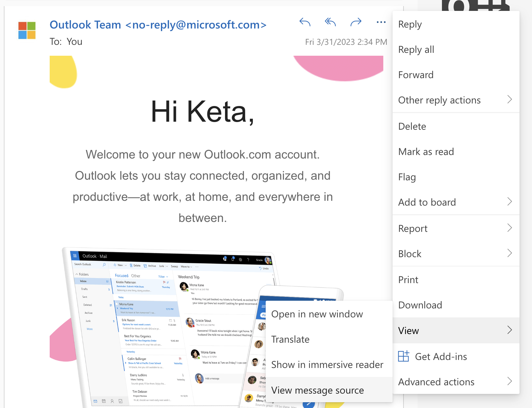532x408 pixels.
Task: Select View message source
Action: pos(318,390)
